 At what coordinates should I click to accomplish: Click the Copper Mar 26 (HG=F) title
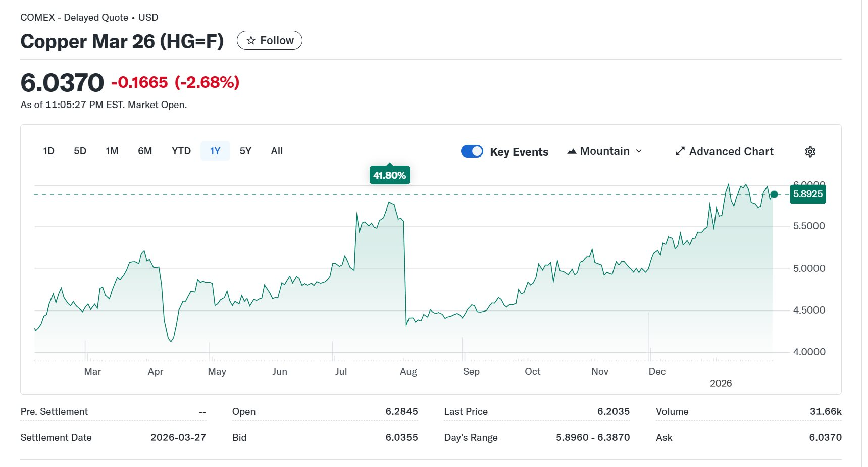tap(122, 41)
